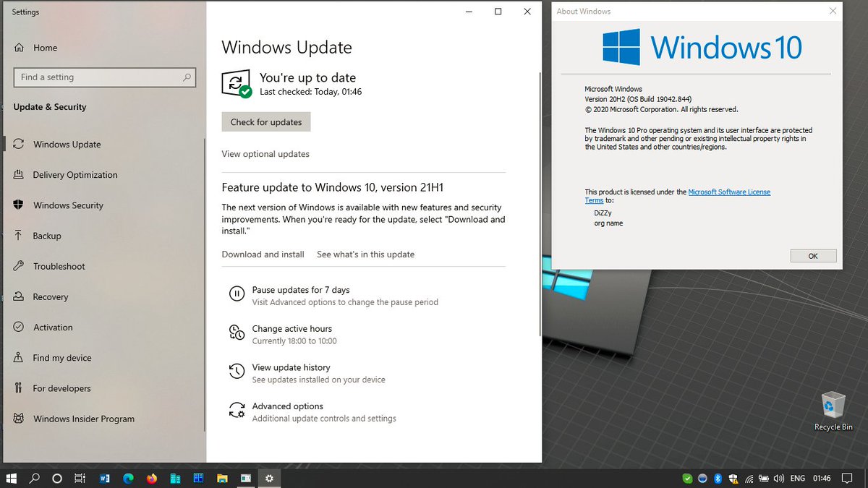Click Download and install for 21H1

263,254
